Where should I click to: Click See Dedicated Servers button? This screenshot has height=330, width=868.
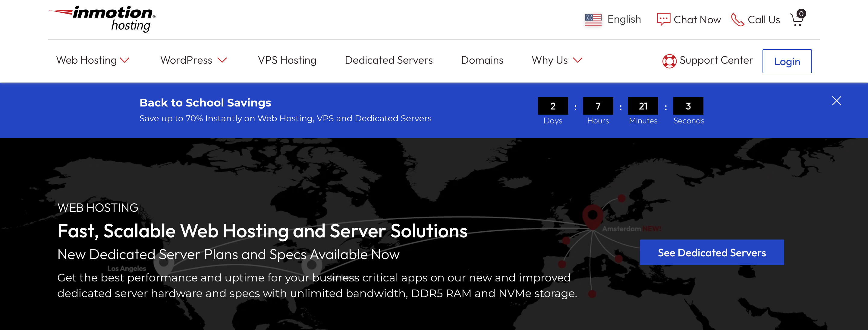[711, 252]
